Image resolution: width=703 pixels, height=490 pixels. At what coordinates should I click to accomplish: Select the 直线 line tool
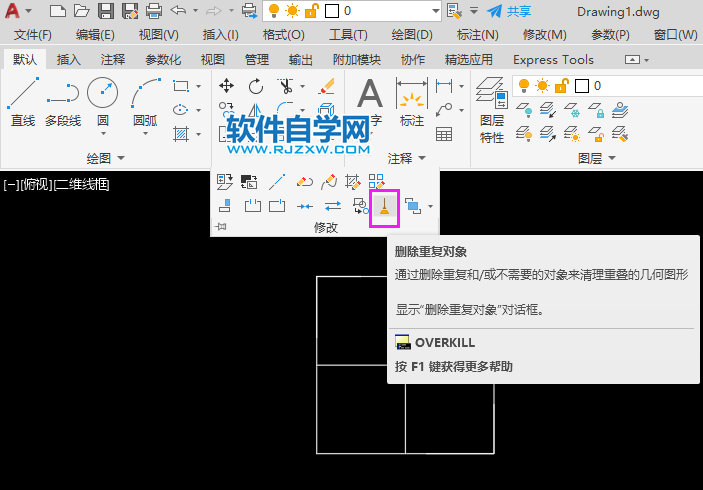pos(22,102)
